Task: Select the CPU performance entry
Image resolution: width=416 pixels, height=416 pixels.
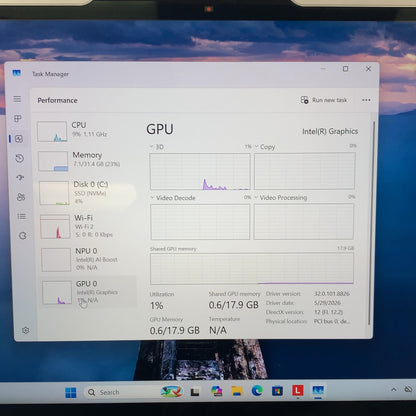Action: pyautogui.click(x=86, y=131)
